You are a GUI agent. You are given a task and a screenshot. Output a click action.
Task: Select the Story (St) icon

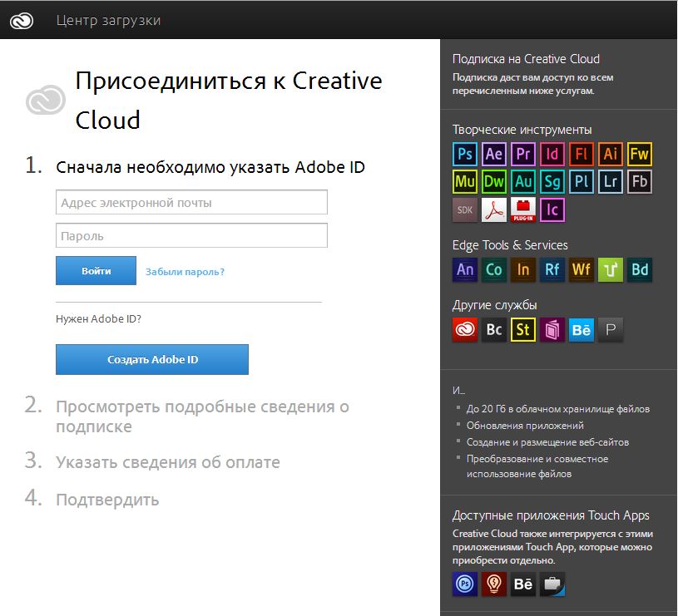[523, 329]
